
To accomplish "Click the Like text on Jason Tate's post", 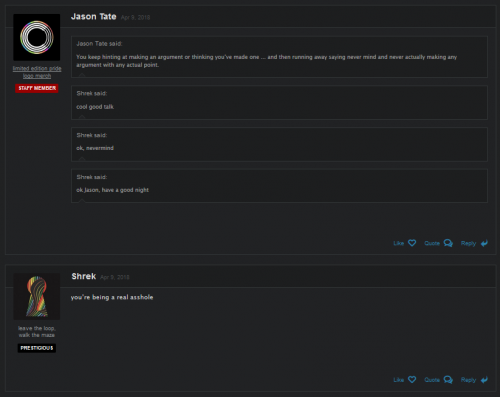I will pyautogui.click(x=399, y=243).
